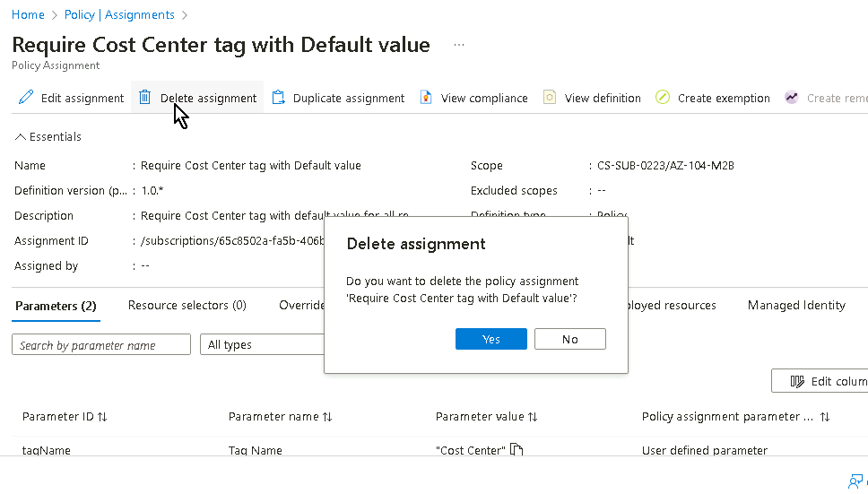Viewport: 868px width, 494px height.
Task: Click the Description value text in Essentials
Action: coord(274,216)
